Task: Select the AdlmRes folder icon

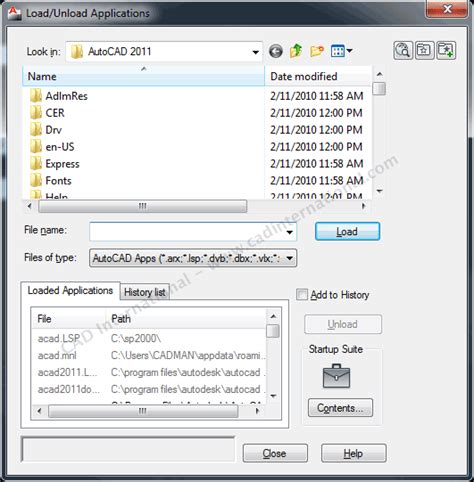Action: (36, 96)
